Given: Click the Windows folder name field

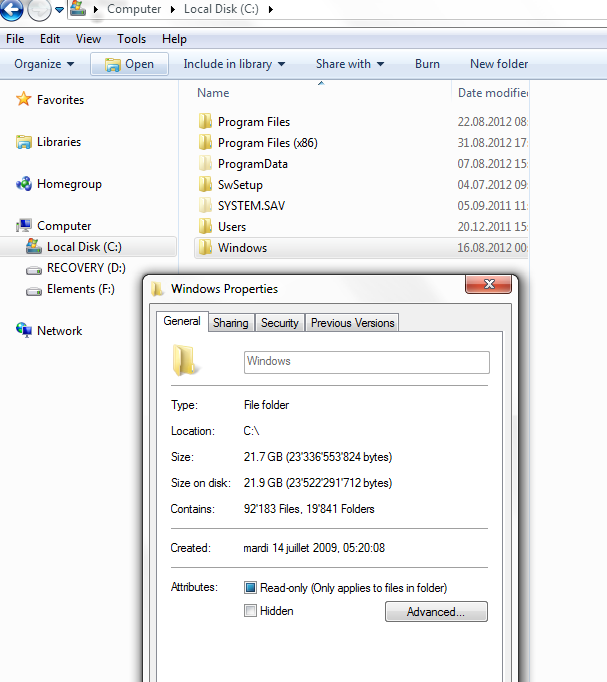Looking at the screenshot, I should pyautogui.click(x=367, y=362).
